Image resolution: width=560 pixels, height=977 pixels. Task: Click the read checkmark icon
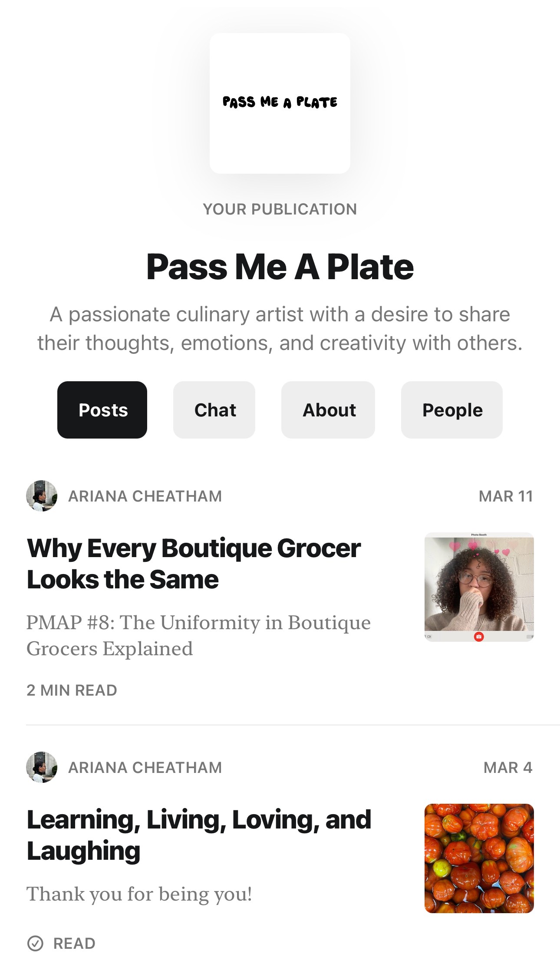[35, 943]
